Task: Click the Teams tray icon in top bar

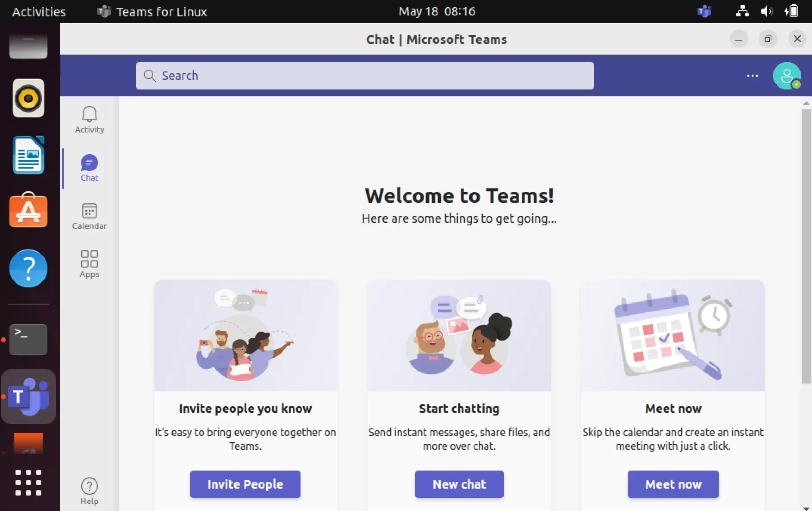Action: (704, 12)
